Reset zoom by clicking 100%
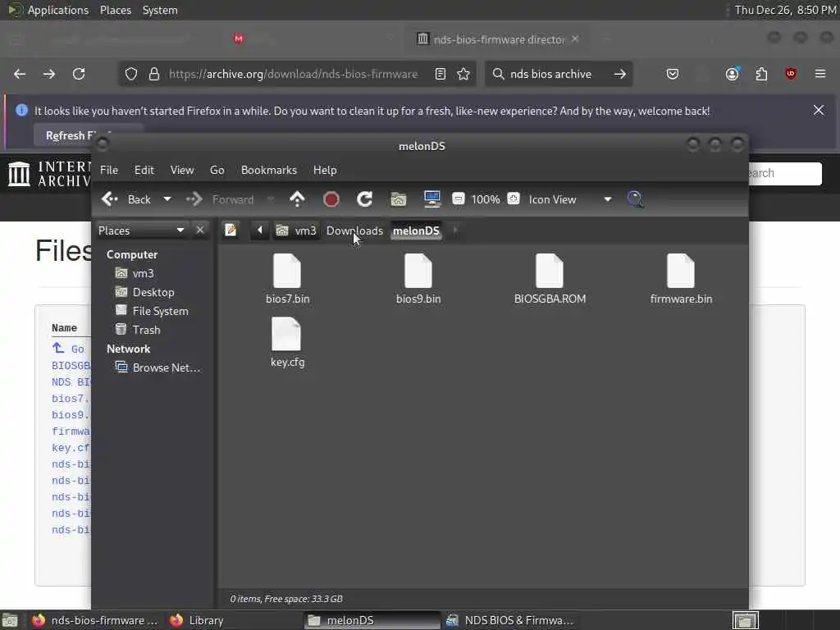This screenshot has height=630, width=840. point(486,199)
